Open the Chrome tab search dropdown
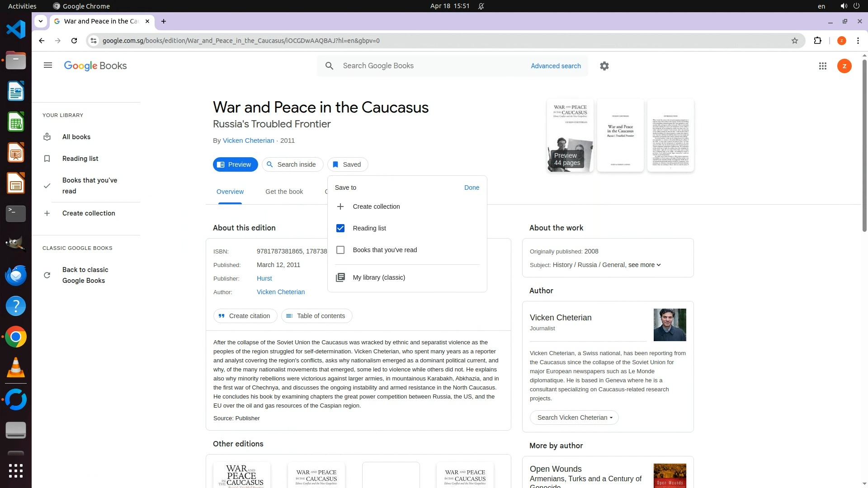Viewport: 868px width, 488px height. pos(41,21)
